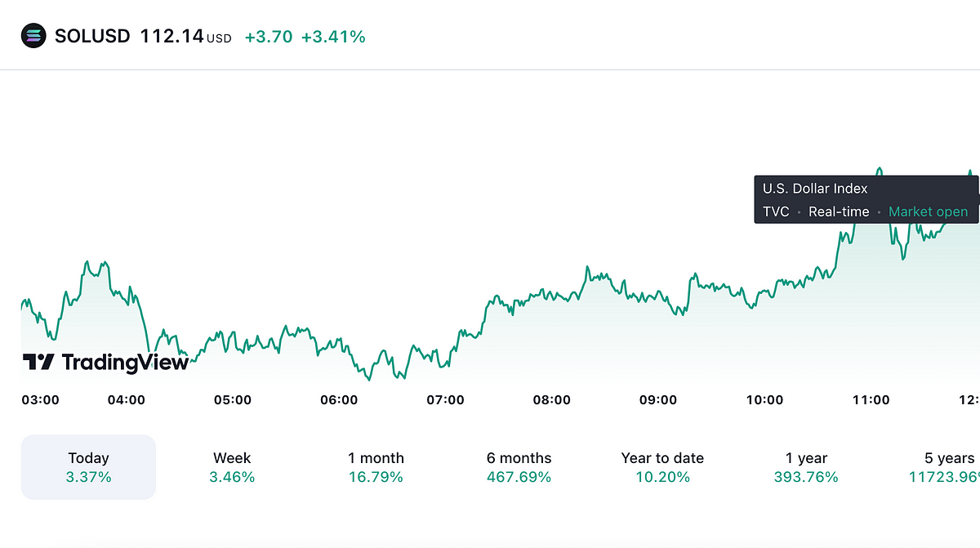This screenshot has width=980, height=548.
Task: Click the 11:00 time axis marker
Action: pyautogui.click(x=871, y=400)
